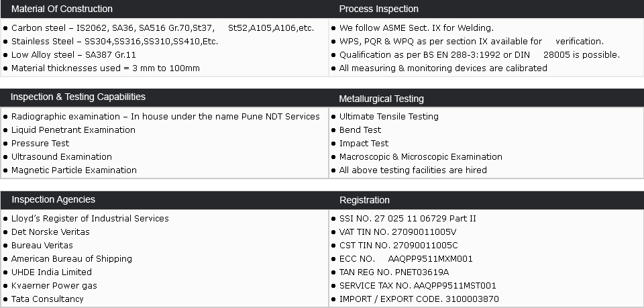Click the American Bureau of Shipping item
The height and width of the screenshot is (308, 644).
(x=71, y=259)
